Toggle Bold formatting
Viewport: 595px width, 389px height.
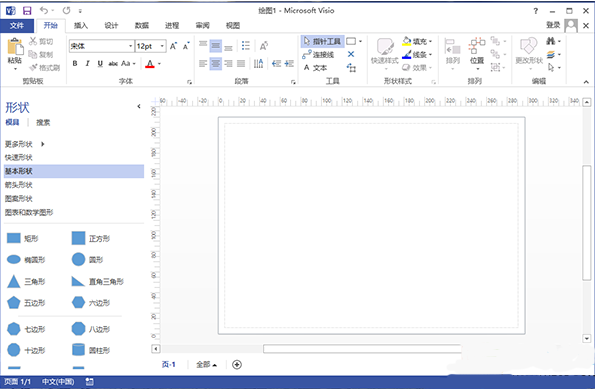[x=75, y=63]
